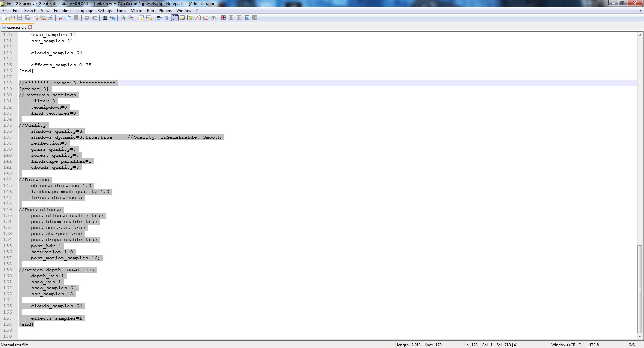The image size is (644, 348).
Task: Click the Run Macro Multiple Times icon
Action: tap(247, 18)
